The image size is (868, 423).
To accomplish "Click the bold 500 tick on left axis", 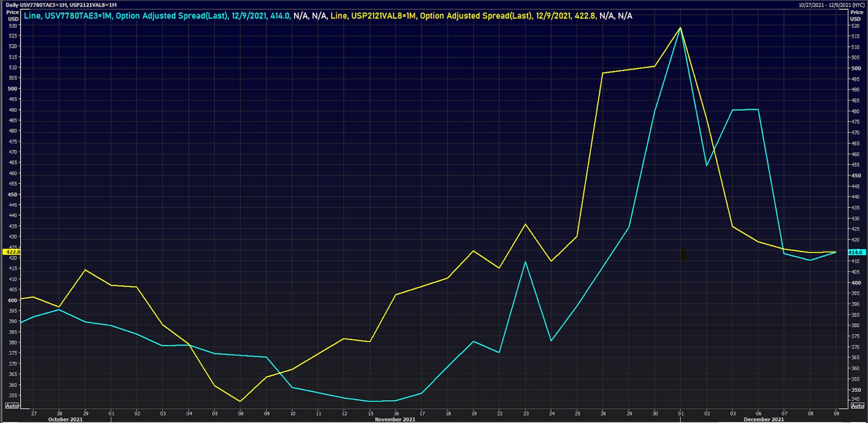I will tap(13, 89).
